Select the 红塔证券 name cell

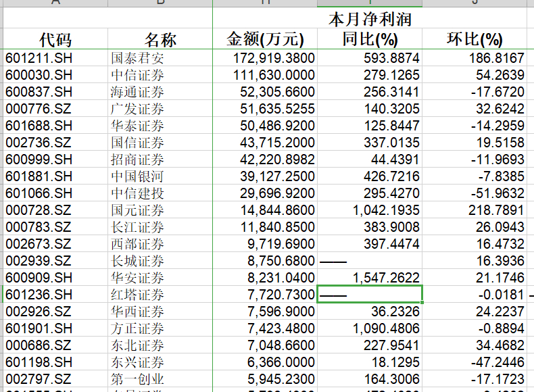(x=160, y=295)
